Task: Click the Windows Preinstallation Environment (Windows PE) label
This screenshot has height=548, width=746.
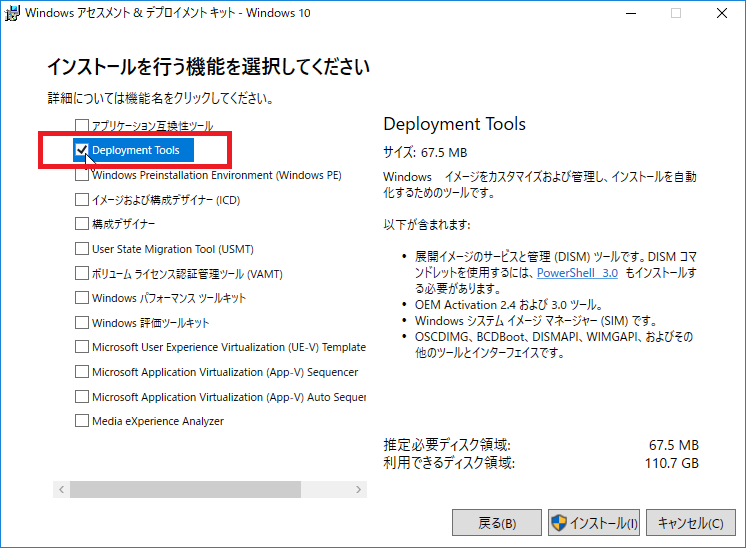Action: [x=217, y=176]
